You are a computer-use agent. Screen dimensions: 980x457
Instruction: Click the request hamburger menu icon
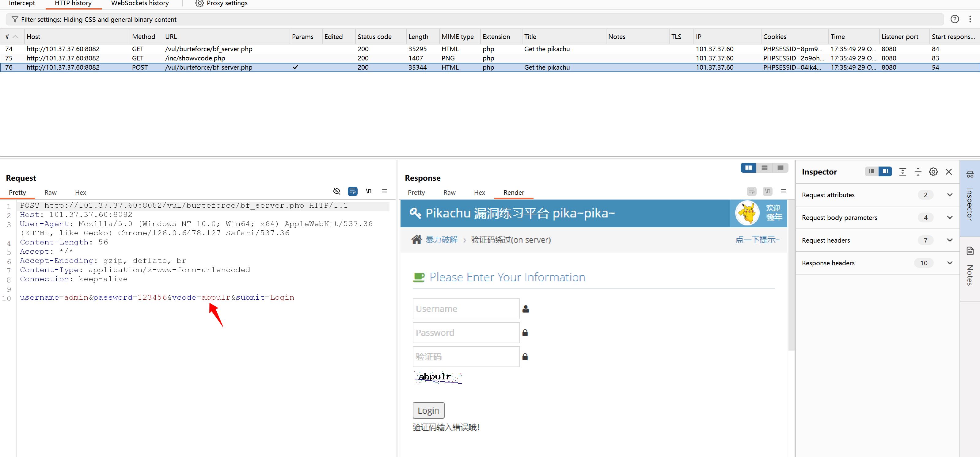(385, 191)
